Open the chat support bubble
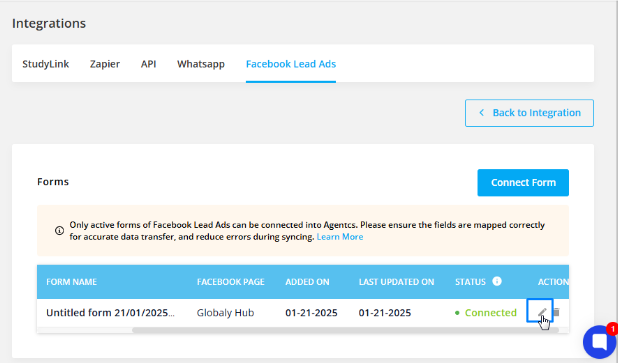Screen dimensions: 618x363 point(599,341)
